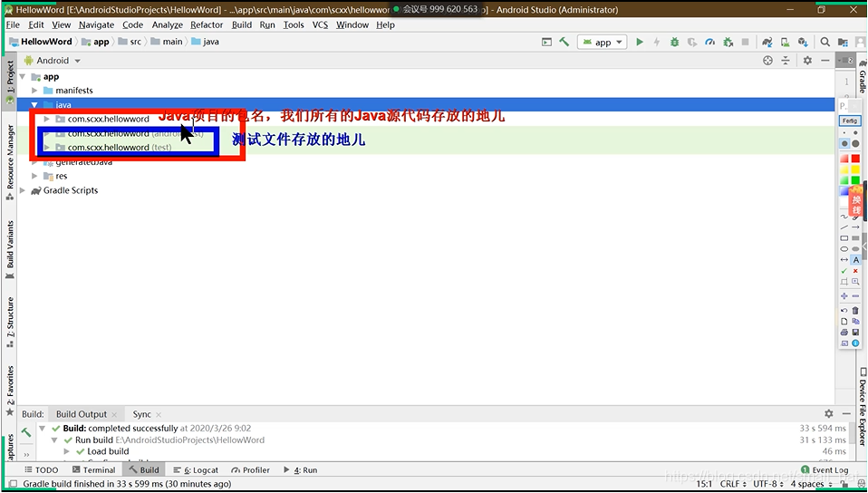
Task: Open the TODO tool button
Action: 41,469
